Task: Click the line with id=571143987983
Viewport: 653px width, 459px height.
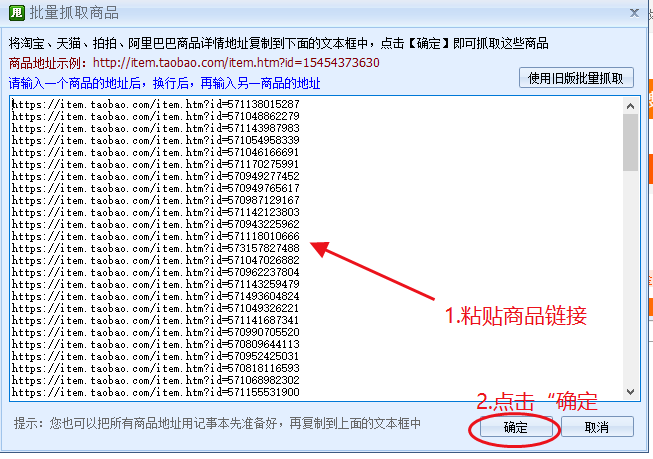Action: coord(156,128)
